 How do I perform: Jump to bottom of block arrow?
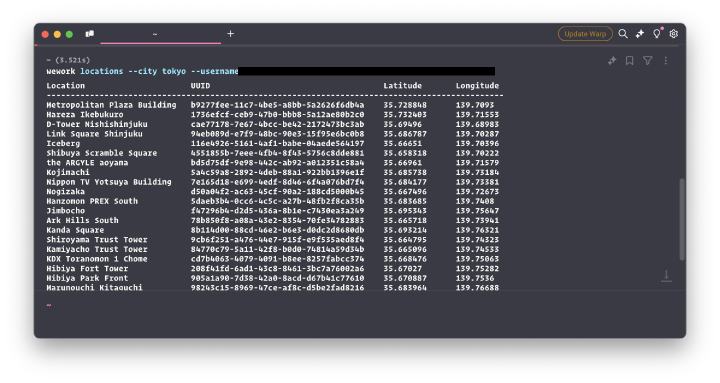pyautogui.click(x=666, y=276)
